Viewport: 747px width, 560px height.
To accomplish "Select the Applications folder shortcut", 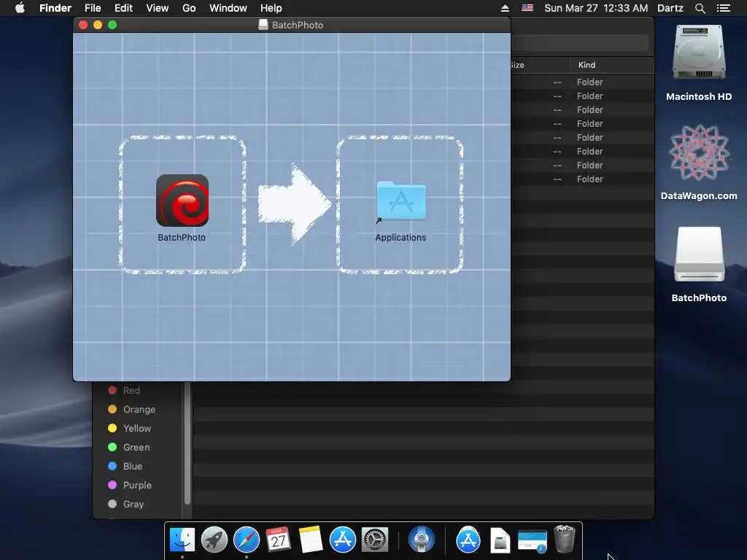I will pos(400,201).
